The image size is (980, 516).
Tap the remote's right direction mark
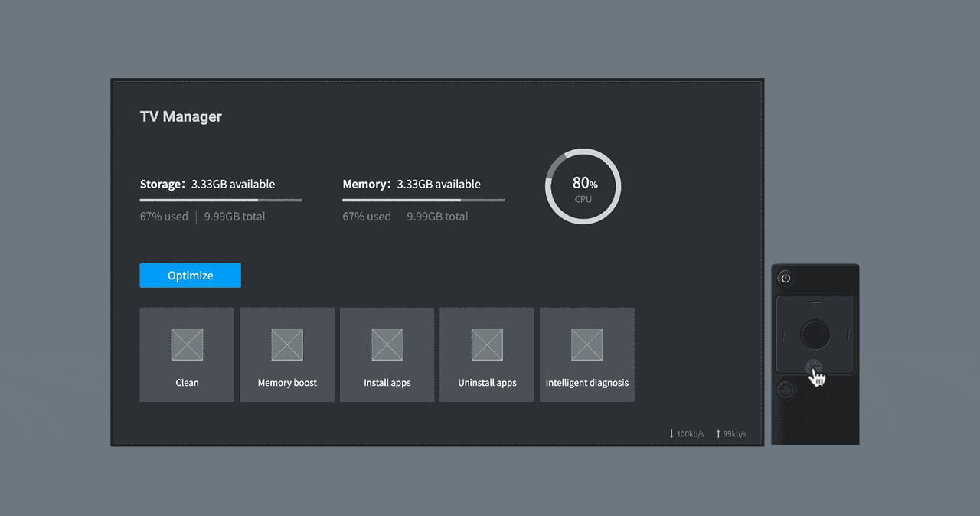(848, 334)
